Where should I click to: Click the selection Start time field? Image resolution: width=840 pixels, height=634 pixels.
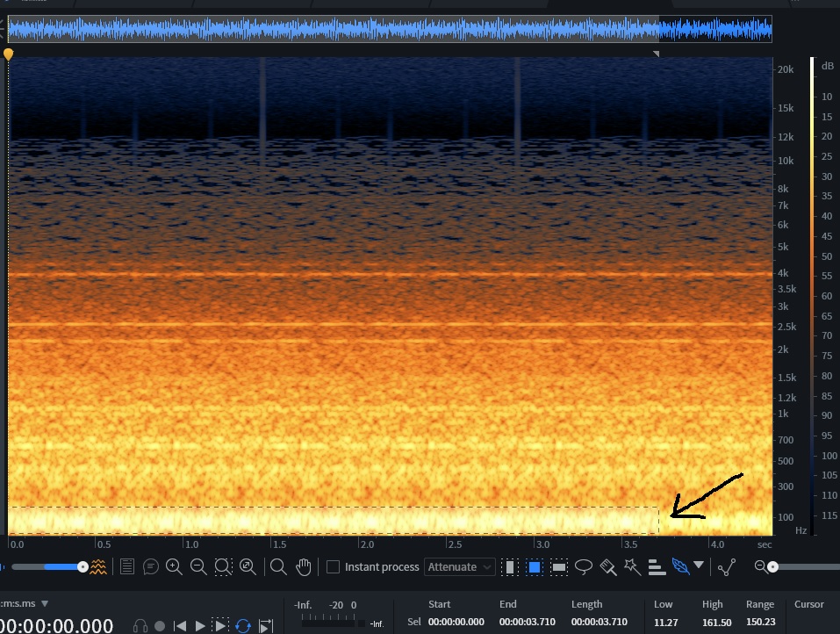click(x=456, y=622)
